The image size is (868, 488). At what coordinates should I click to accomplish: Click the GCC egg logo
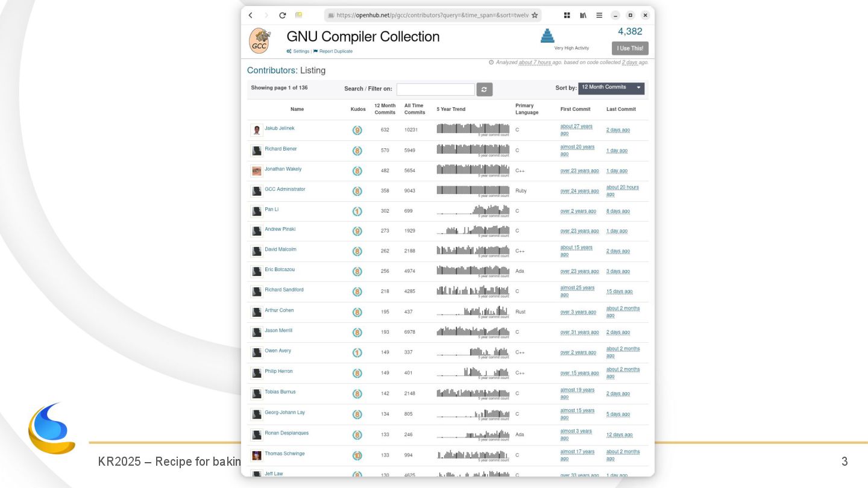click(259, 40)
